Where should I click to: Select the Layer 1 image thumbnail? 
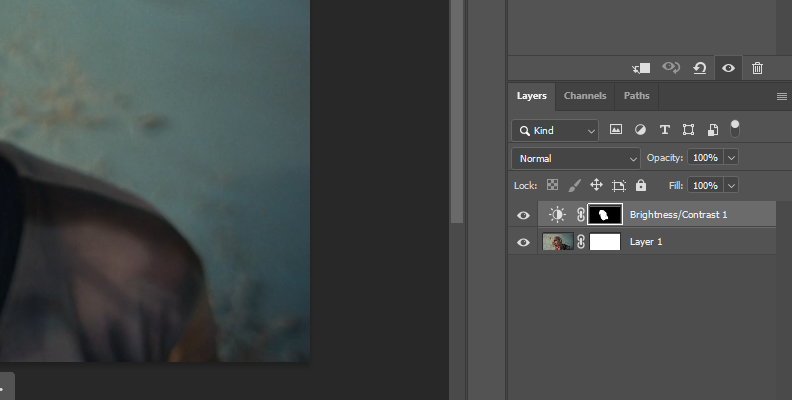point(558,242)
